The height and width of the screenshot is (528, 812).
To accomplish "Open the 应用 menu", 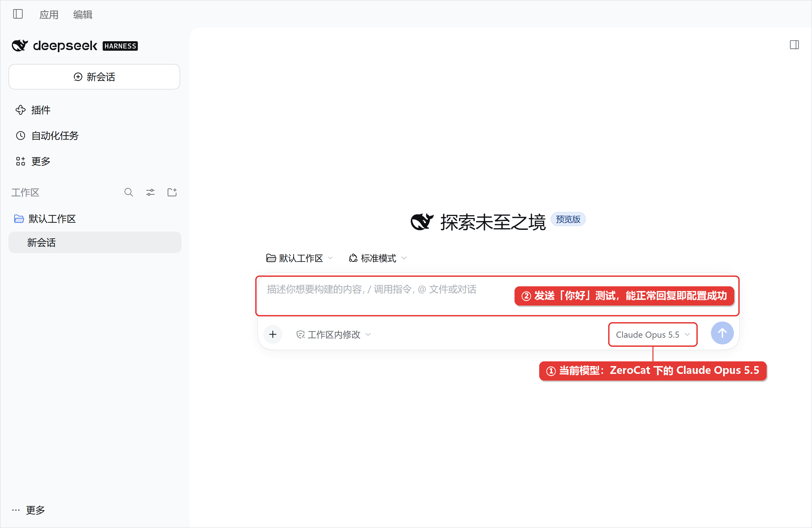I will point(49,15).
